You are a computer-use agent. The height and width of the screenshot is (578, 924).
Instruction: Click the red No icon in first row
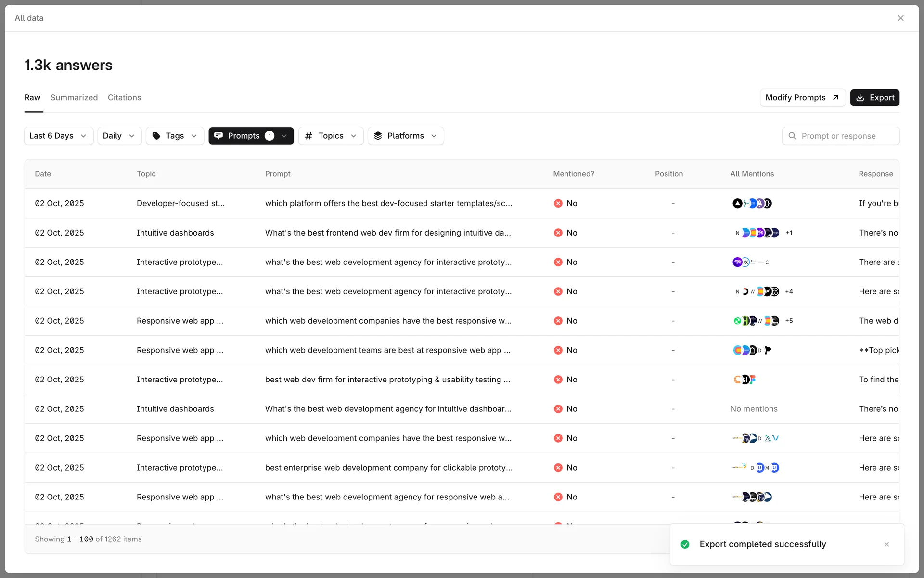[x=558, y=203]
